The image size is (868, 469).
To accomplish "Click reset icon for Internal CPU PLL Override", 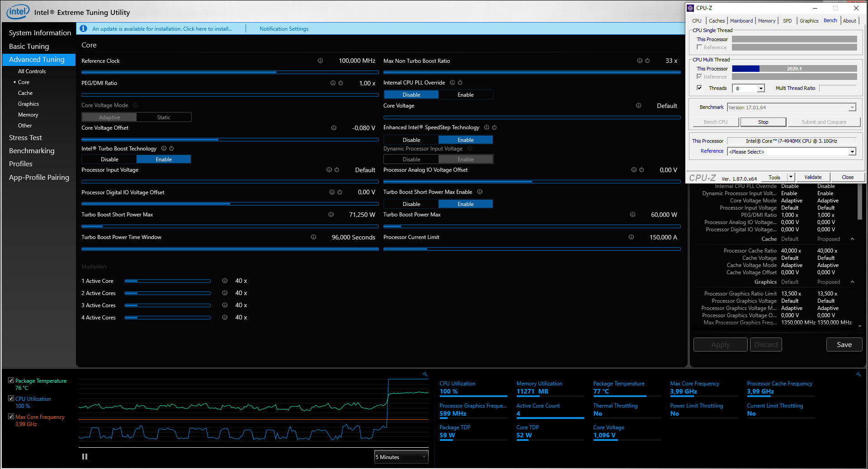I will pyautogui.click(x=460, y=83).
